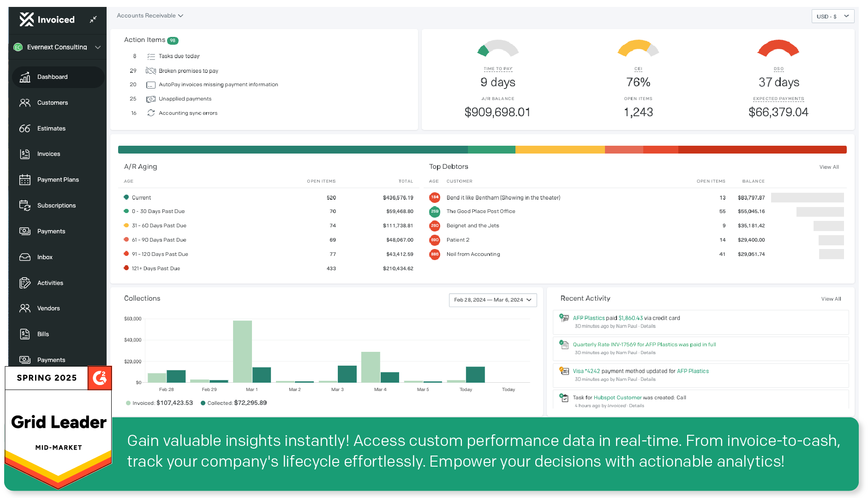Open the Accounts Receivable dropdown
868x498 pixels.
tap(150, 16)
